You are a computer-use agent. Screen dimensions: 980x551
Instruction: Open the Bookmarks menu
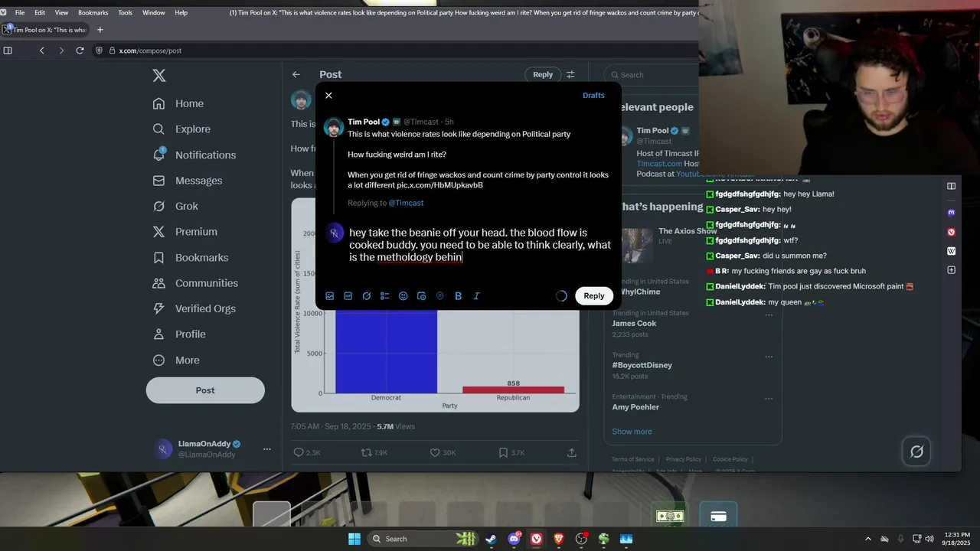point(93,13)
